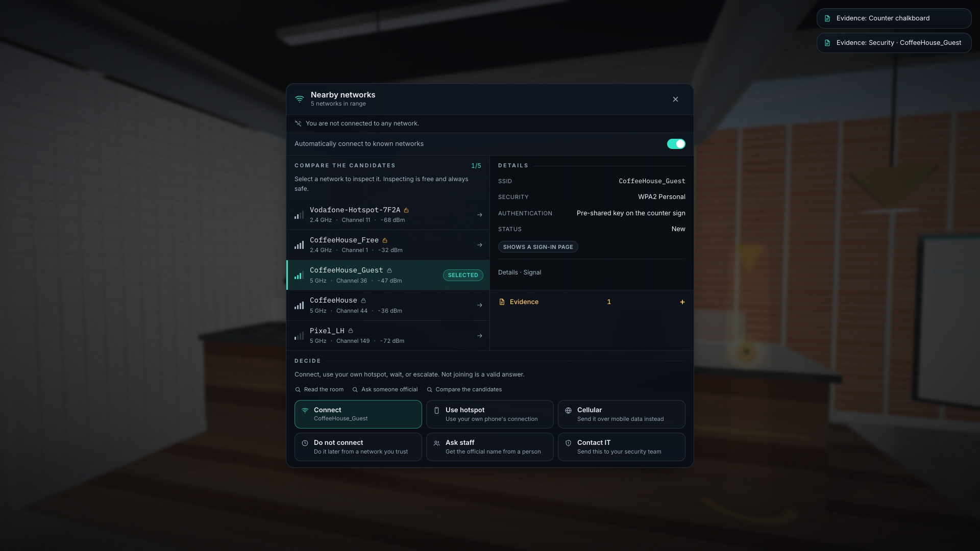Choose Ask staff option
The width and height of the screenshot is (980, 551).
[489, 447]
